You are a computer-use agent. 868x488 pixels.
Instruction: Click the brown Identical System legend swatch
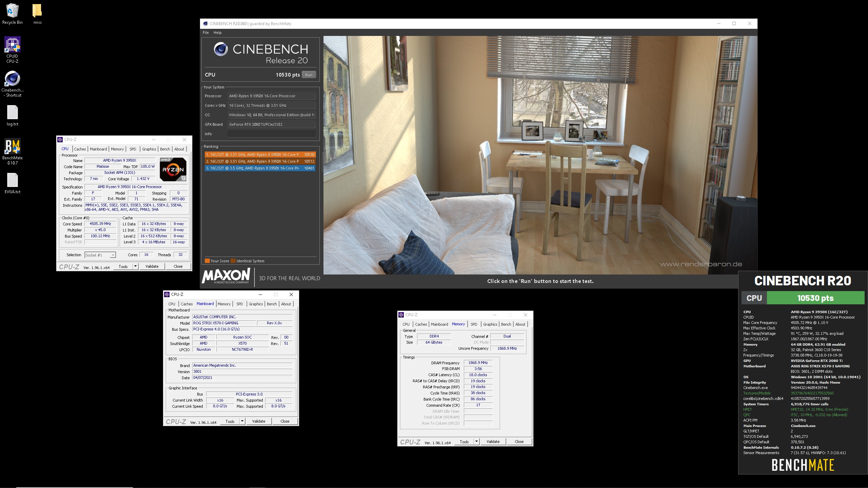[x=233, y=261]
